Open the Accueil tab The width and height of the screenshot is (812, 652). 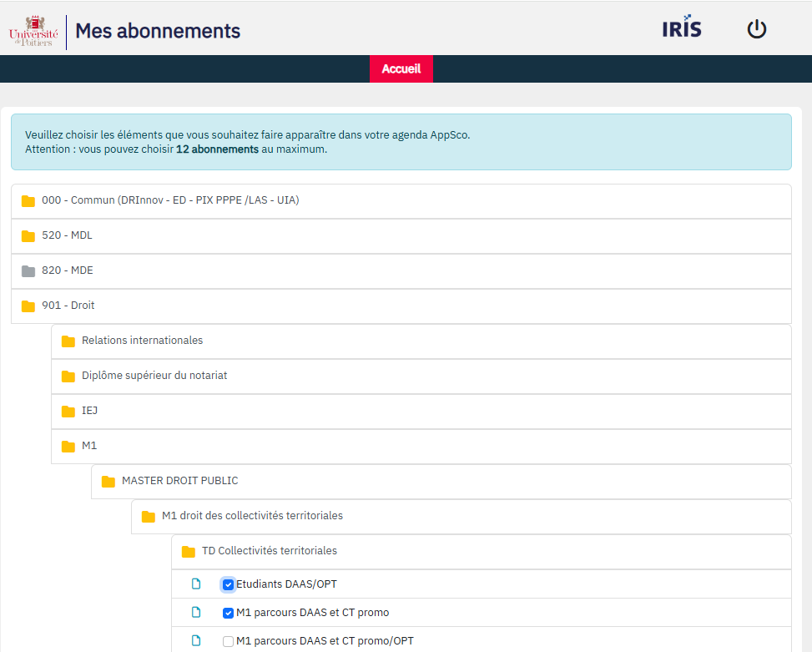[401, 69]
